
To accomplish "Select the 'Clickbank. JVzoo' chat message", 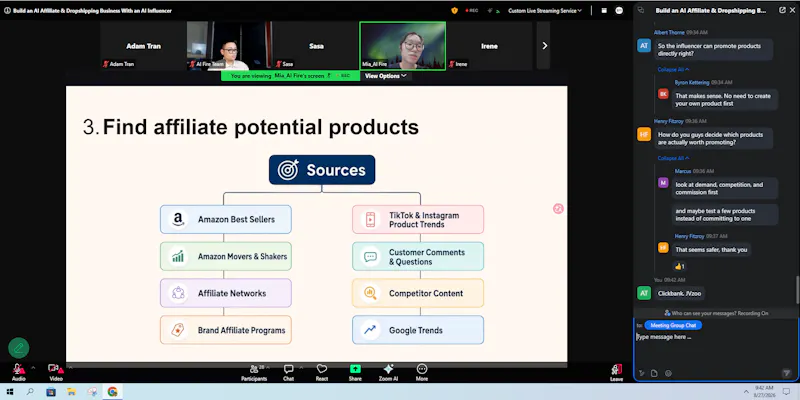I will (679, 294).
